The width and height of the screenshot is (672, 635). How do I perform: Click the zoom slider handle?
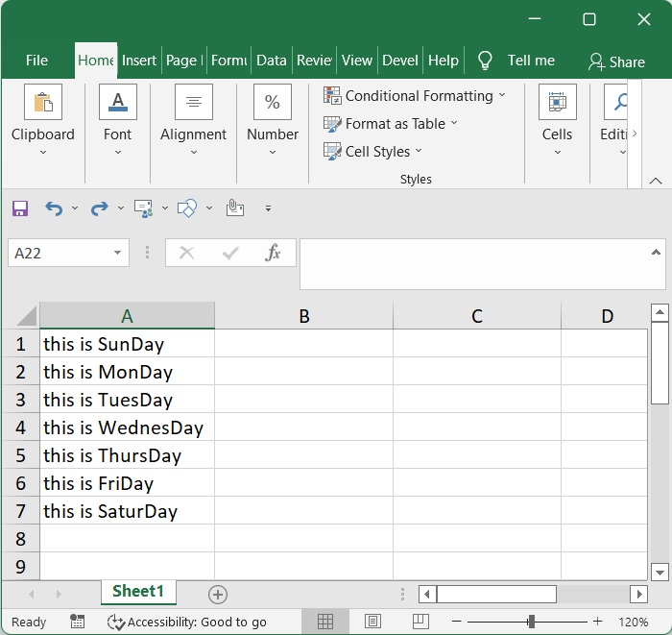[x=531, y=622]
